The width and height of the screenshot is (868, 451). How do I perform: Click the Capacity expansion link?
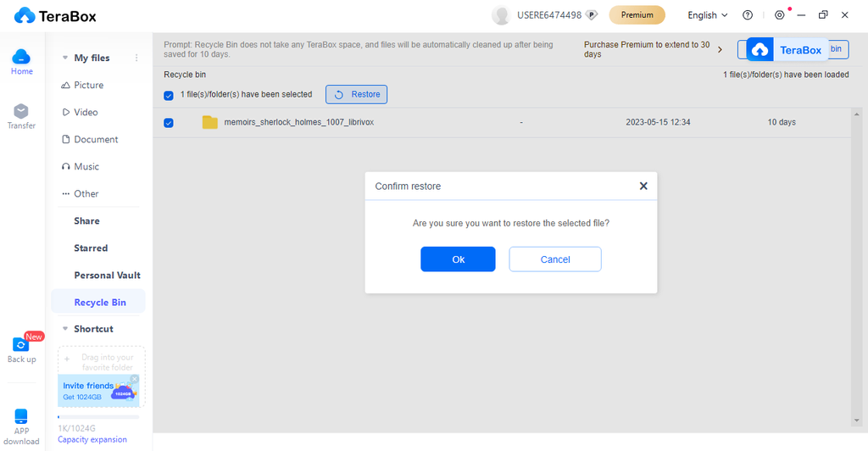pyautogui.click(x=92, y=439)
